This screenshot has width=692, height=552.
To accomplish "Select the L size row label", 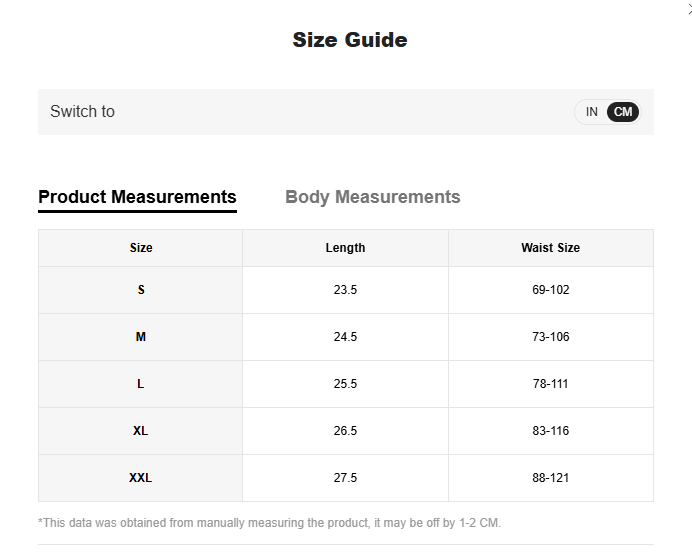I will pos(141,384).
